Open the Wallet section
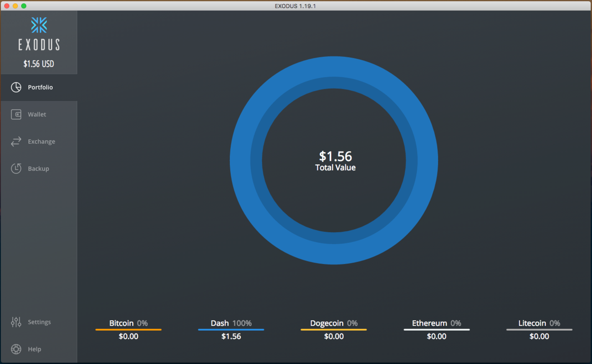592x364 pixels. pos(39,114)
